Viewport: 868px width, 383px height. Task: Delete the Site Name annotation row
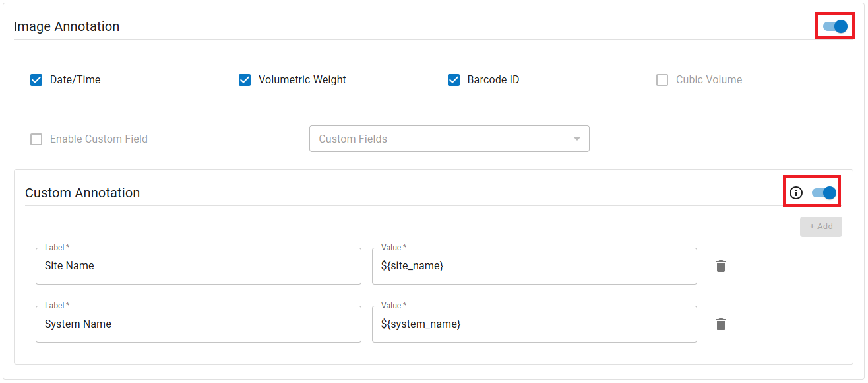click(721, 266)
